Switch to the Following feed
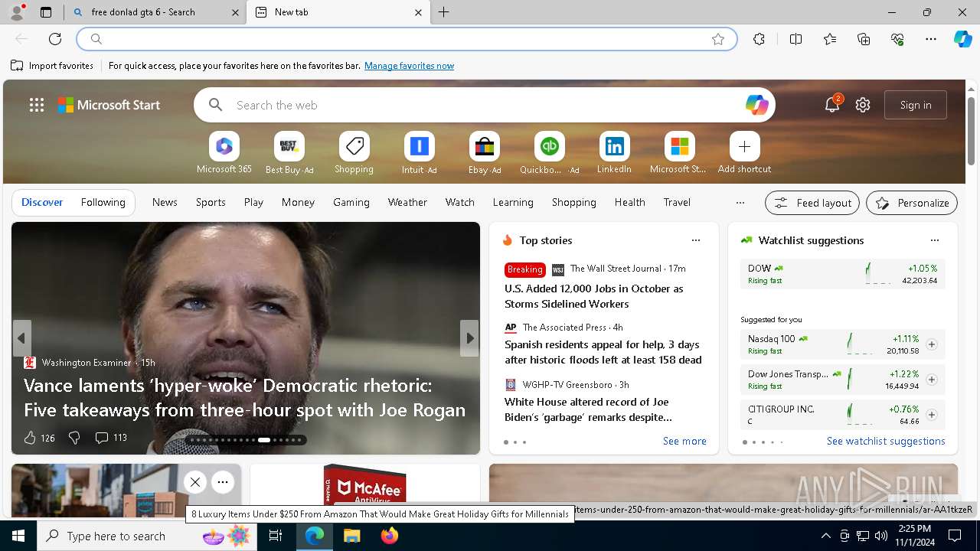 (103, 202)
